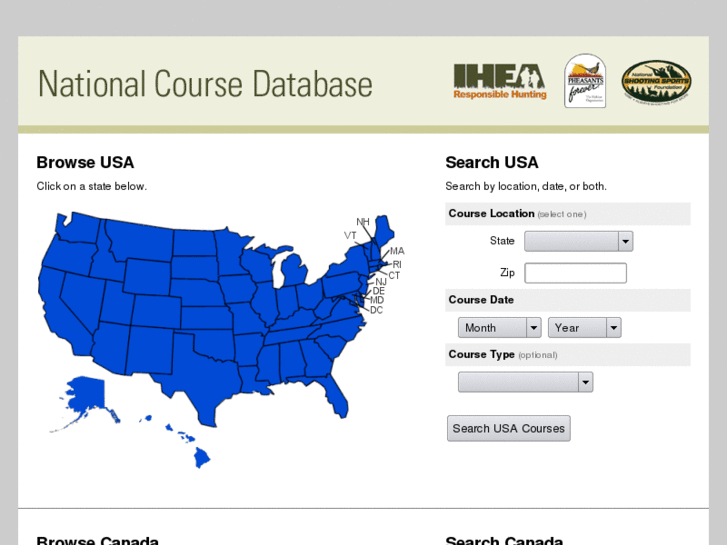Click the RI state label

pyautogui.click(x=397, y=264)
